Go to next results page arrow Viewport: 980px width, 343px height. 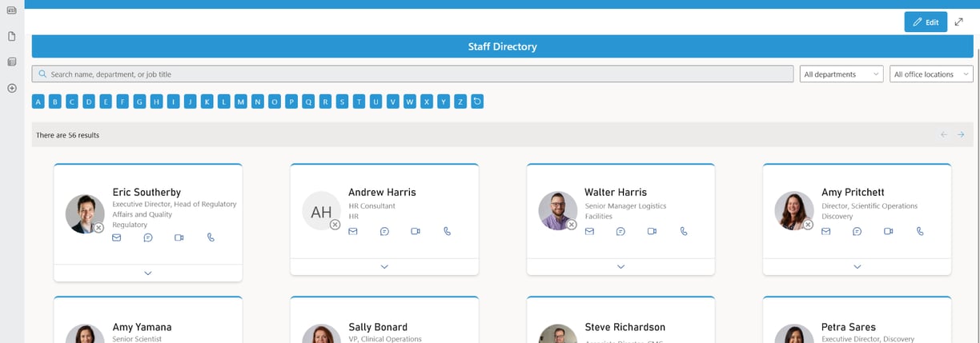pyautogui.click(x=961, y=135)
